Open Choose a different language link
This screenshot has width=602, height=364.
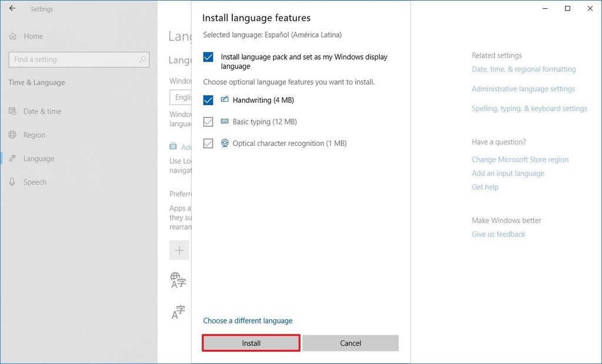[x=248, y=320]
